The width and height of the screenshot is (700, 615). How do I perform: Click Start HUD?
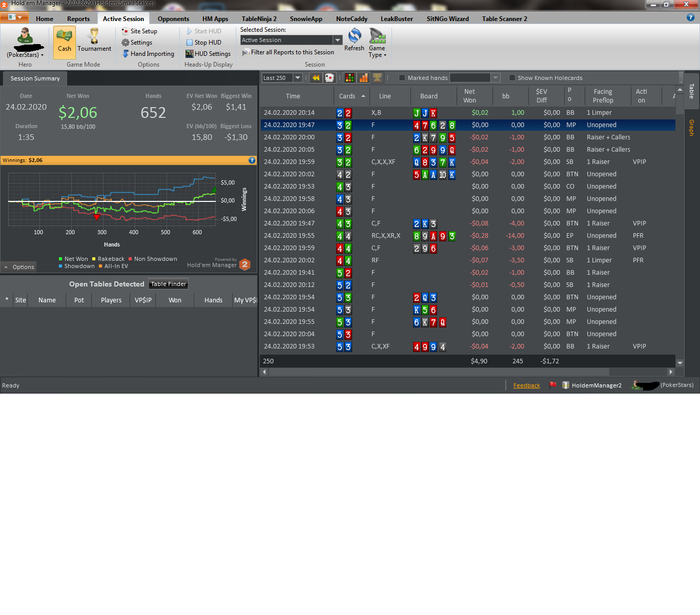[204, 31]
